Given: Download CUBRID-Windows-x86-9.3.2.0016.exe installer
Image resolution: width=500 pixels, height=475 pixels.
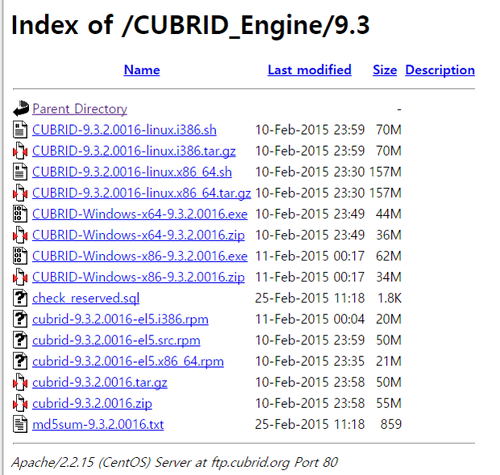Looking at the screenshot, I should 140,256.
